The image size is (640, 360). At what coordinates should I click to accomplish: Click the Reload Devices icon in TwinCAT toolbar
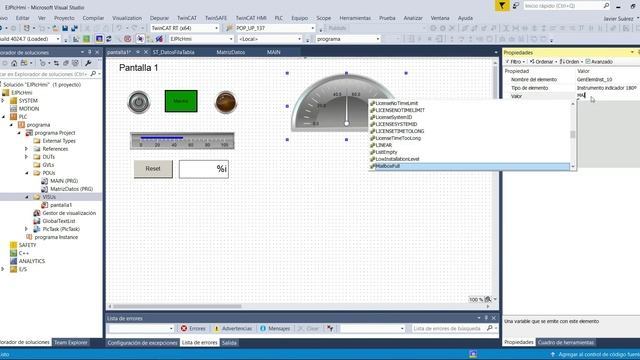(109, 39)
